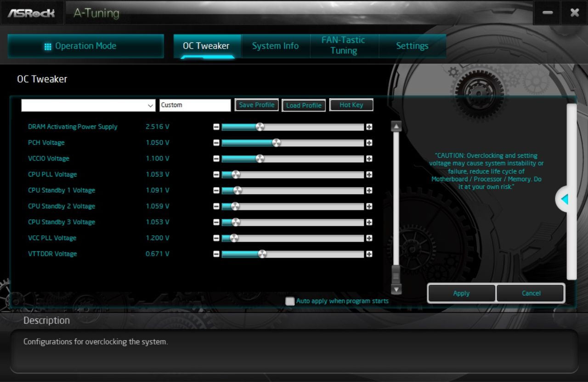Image resolution: width=588 pixels, height=382 pixels.
Task: Cancel the changes
Action: 531,293
